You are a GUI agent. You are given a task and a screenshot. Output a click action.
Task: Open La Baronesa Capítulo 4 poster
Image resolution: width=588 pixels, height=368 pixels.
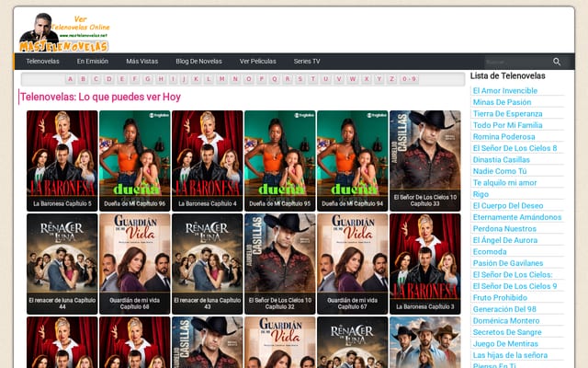point(208,161)
